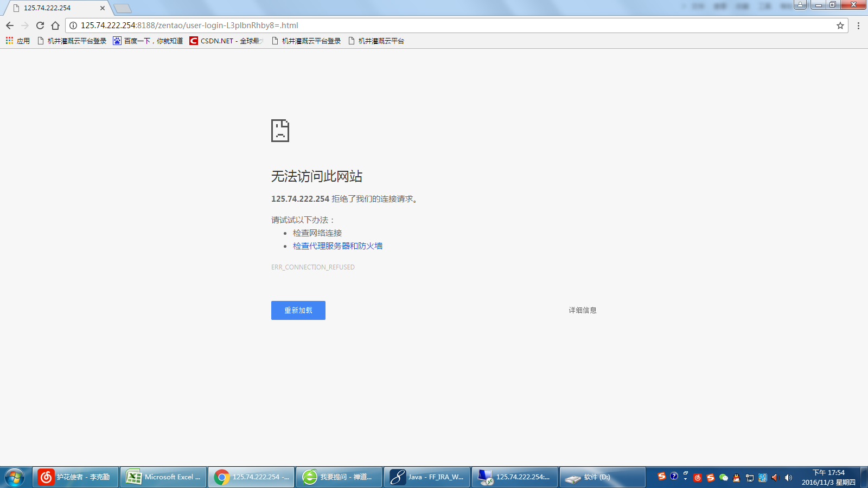Select the 125.74.222.254 browser tab
This screenshot has width=868, height=488.
tap(54, 8)
